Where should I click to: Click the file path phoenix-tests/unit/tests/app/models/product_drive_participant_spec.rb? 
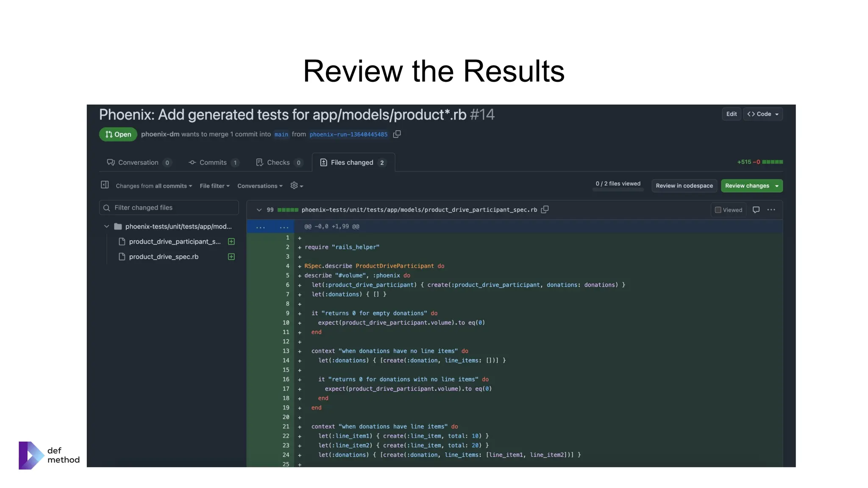coord(419,210)
